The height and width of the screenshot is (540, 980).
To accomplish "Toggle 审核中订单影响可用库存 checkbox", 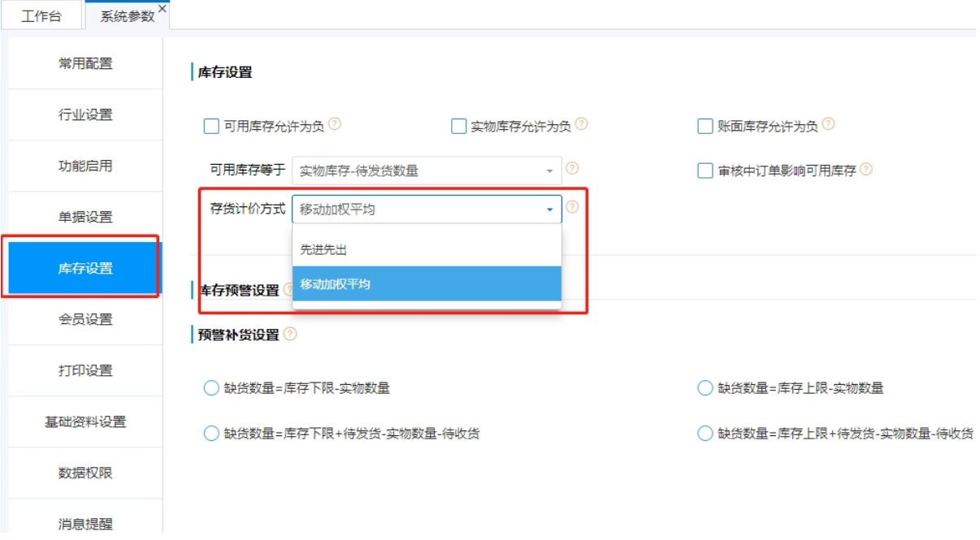I will click(x=705, y=171).
